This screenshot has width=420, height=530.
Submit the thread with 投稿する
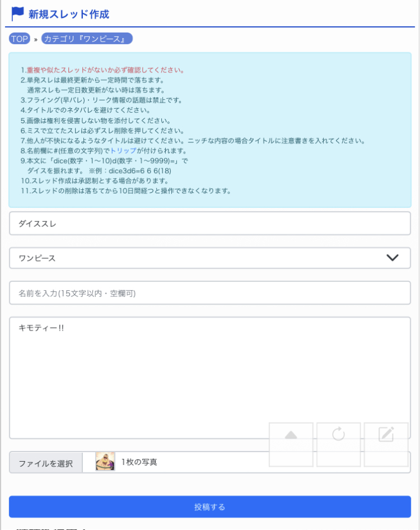click(x=209, y=506)
